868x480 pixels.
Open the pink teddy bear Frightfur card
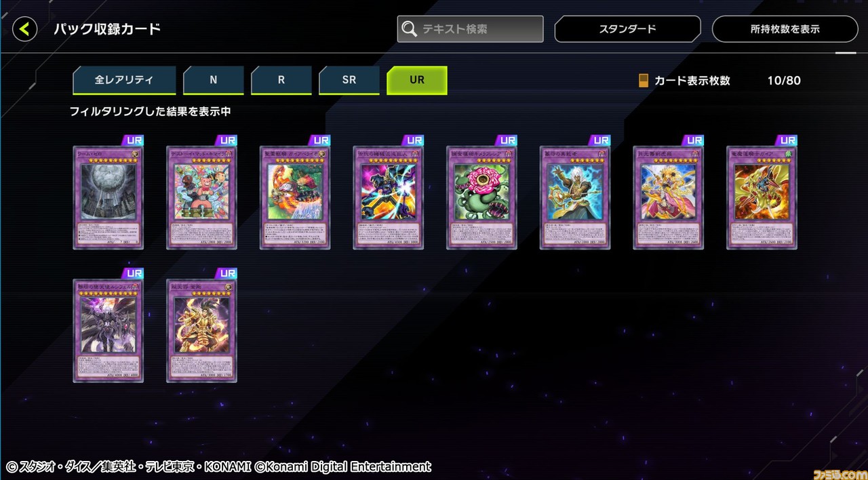pyautogui.click(x=201, y=197)
